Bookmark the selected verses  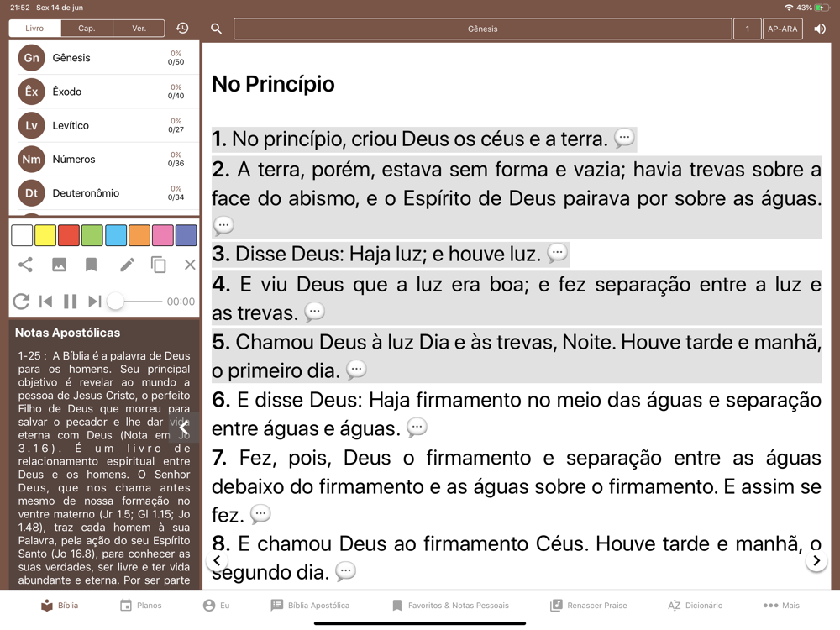[x=92, y=265]
